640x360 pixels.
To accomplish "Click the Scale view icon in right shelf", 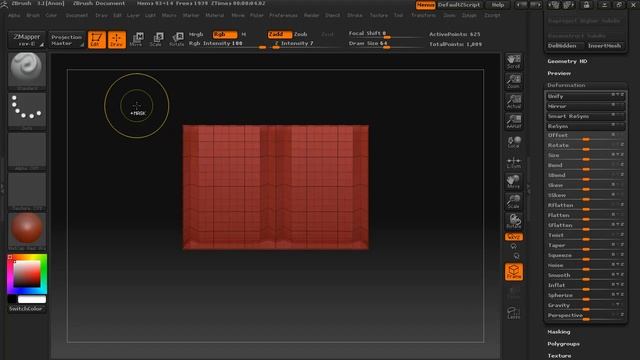I will pyautogui.click(x=513, y=201).
